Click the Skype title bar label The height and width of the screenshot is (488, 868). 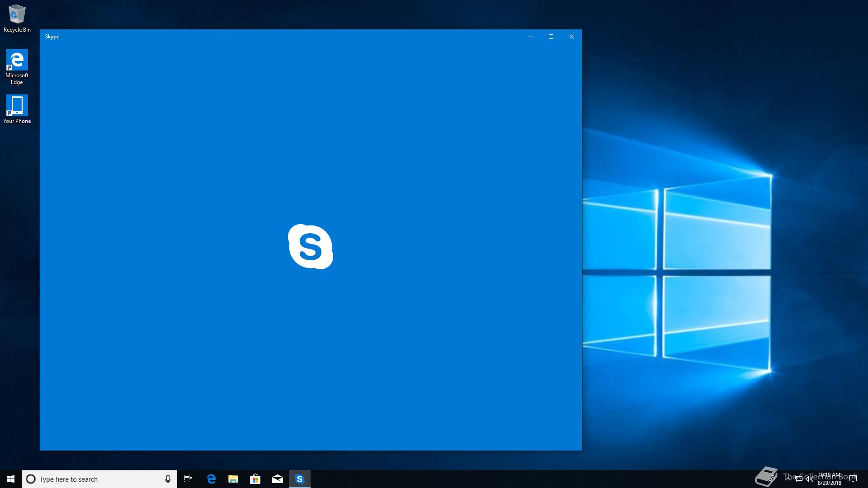click(x=52, y=37)
